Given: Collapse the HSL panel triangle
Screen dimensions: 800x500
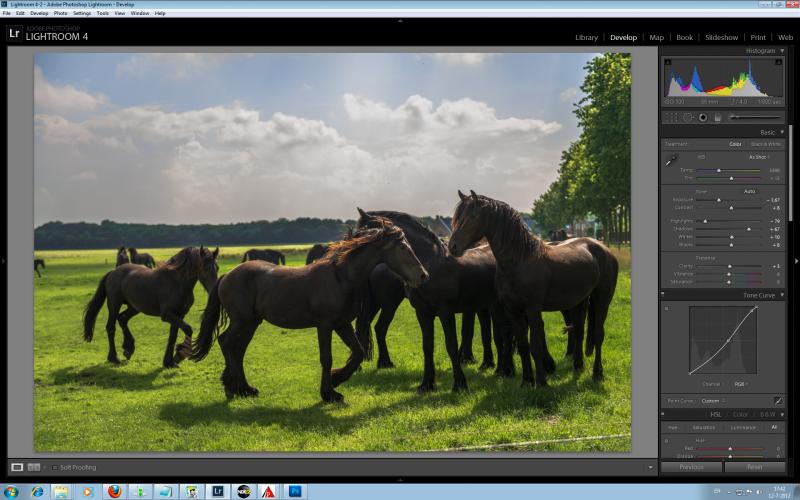Looking at the screenshot, I should point(782,415).
